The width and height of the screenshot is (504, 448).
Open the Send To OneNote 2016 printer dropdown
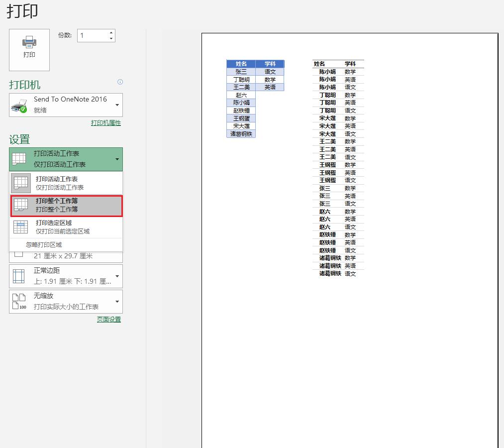coord(66,105)
